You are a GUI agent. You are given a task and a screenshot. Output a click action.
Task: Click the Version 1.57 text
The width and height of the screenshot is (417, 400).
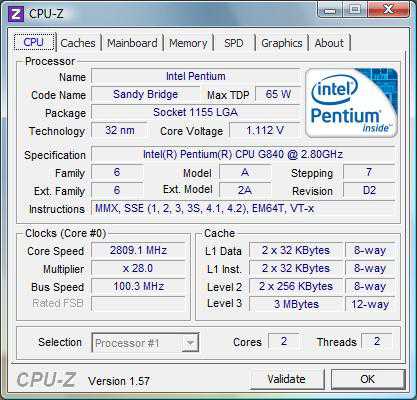pos(119,381)
